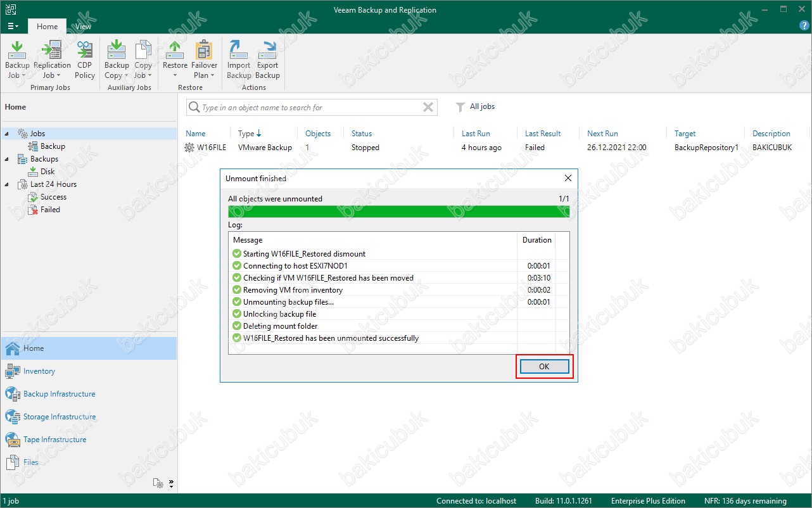Click the 0:03:10 duration value
Viewport: 812px width, 508px height.
(539, 278)
